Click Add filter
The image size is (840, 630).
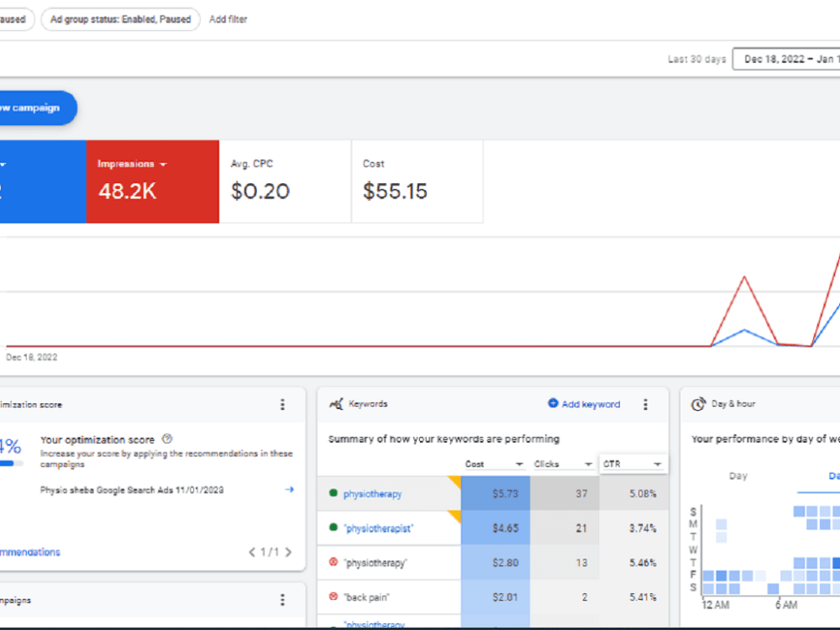click(x=228, y=19)
